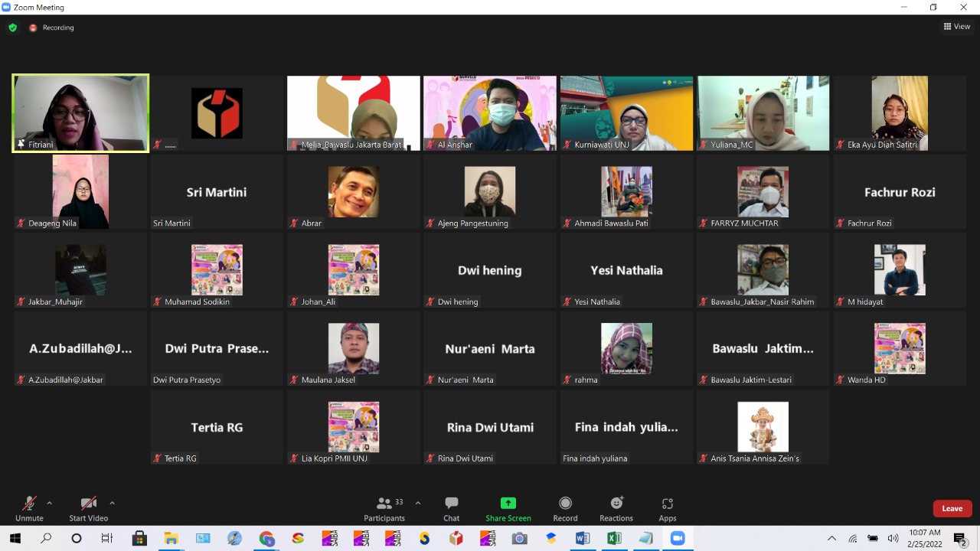
Task: Expand audio options arrow next to Unmute
Action: (x=50, y=503)
